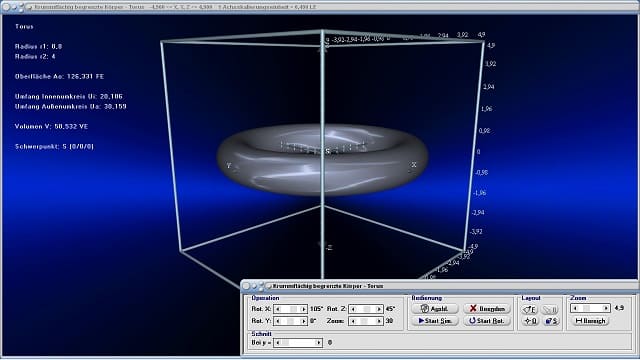Decrease Rot. Y with left arrow
The image size is (640, 360).
pos(278,321)
